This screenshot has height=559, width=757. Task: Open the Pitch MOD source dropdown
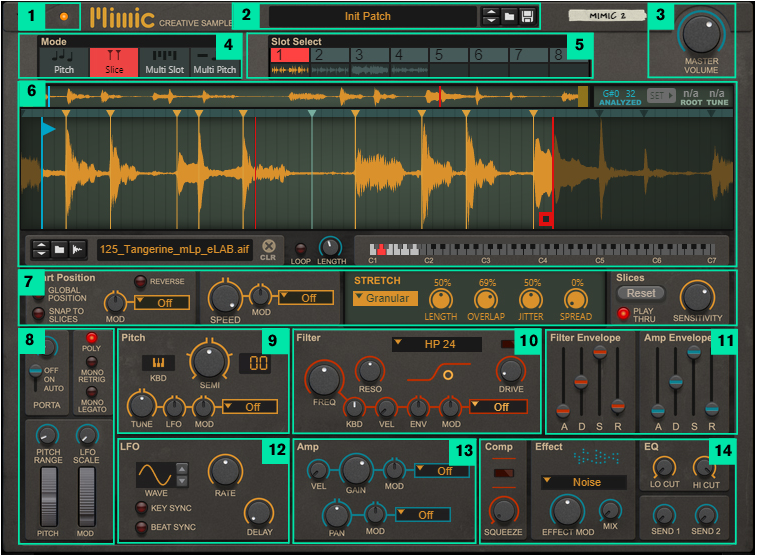(250, 407)
